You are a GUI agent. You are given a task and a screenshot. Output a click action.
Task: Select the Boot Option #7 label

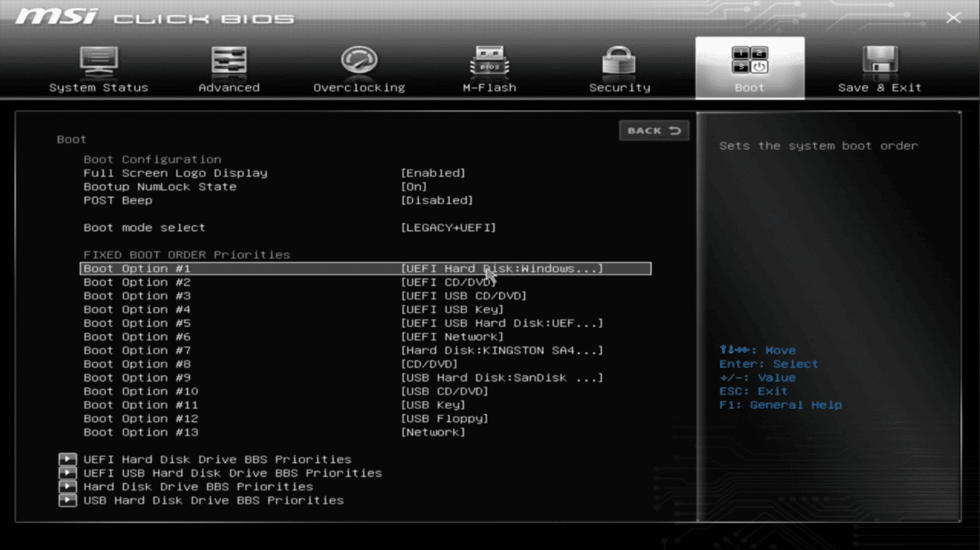click(x=137, y=350)
